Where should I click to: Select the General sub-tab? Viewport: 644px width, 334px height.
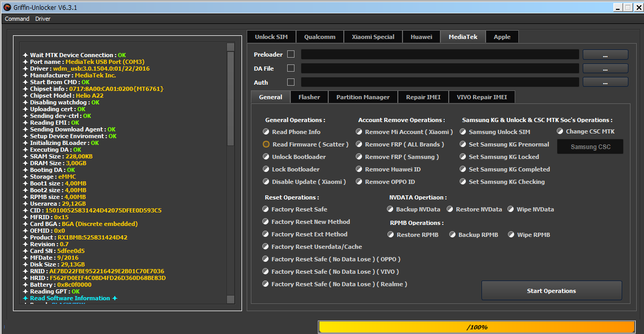tap(271, 97)
